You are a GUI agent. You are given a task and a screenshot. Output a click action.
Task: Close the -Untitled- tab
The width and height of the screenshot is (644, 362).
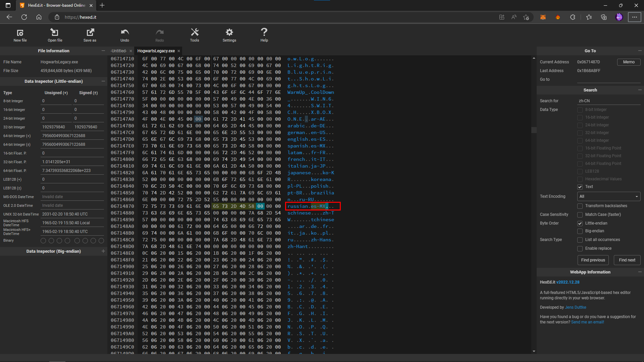click(x=131, y=51)
